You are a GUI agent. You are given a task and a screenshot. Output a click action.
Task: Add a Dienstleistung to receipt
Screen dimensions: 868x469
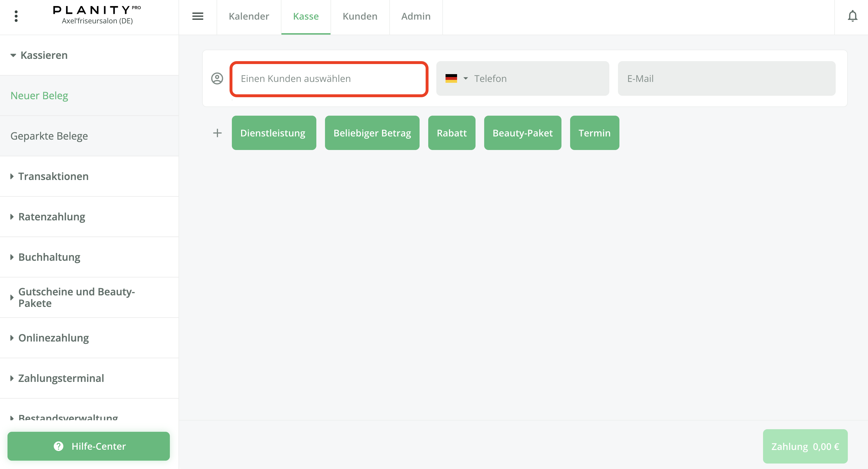[274, 133]
